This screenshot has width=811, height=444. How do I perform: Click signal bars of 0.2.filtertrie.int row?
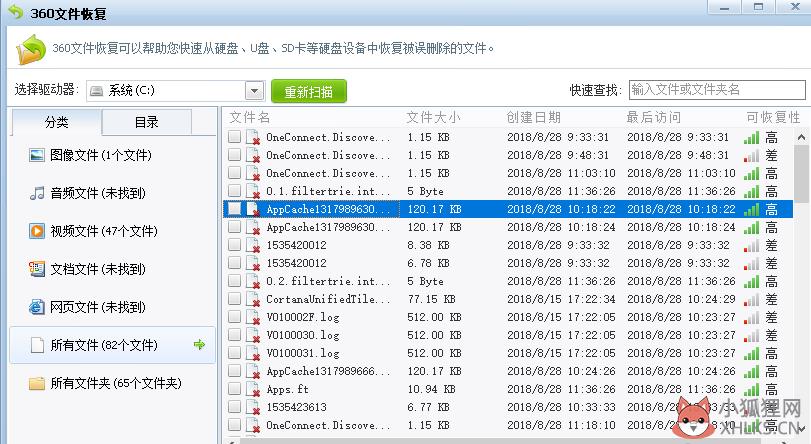tap(752, 281)
